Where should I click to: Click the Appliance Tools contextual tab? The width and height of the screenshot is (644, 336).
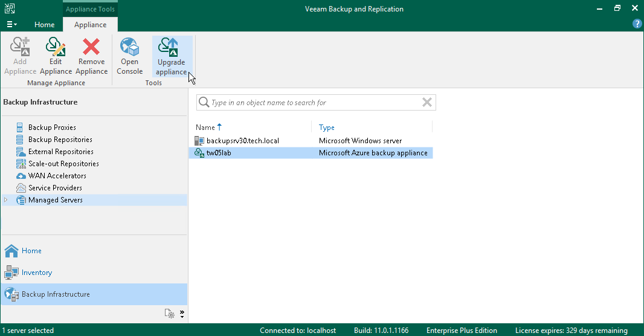[x=91, y=9]
